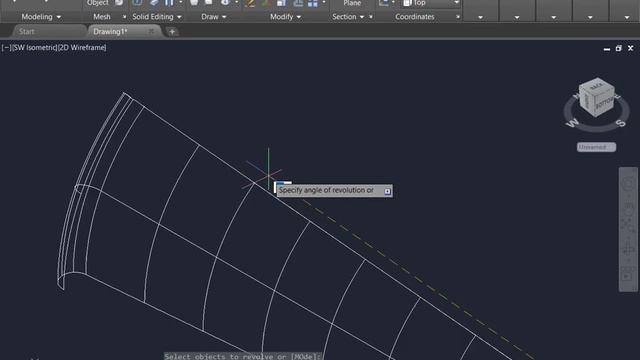Screen dimensions: 640x360
Task: Select the Orbit tool in navigation bar
Action: [x=628, y=248]
